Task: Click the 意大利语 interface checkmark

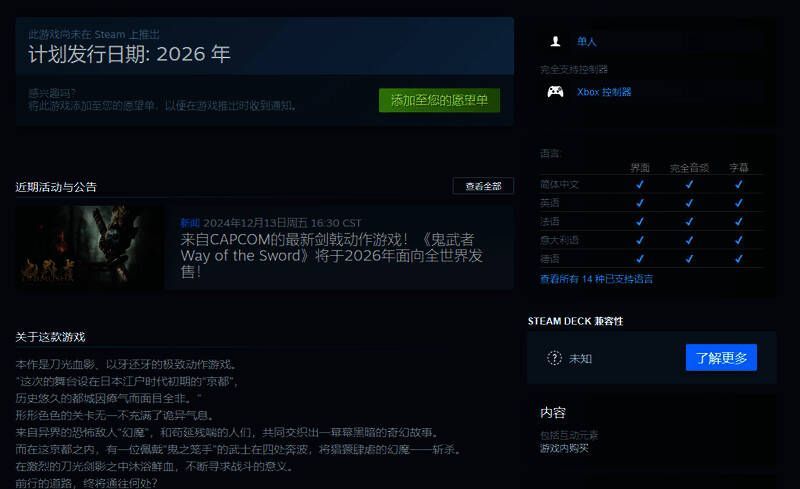Action: pyautogui.click(x=639, y=240)
